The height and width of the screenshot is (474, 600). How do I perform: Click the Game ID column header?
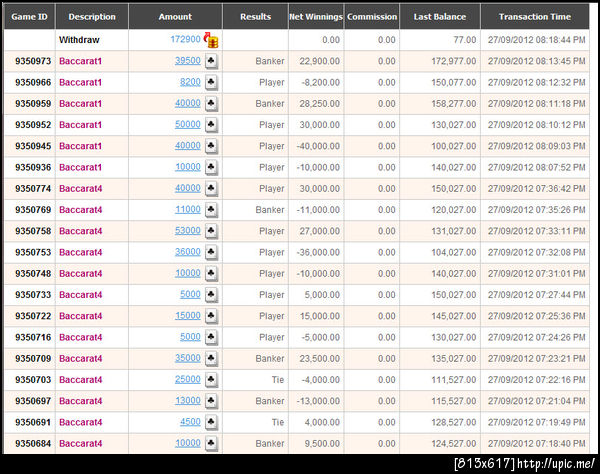point(29,17)
